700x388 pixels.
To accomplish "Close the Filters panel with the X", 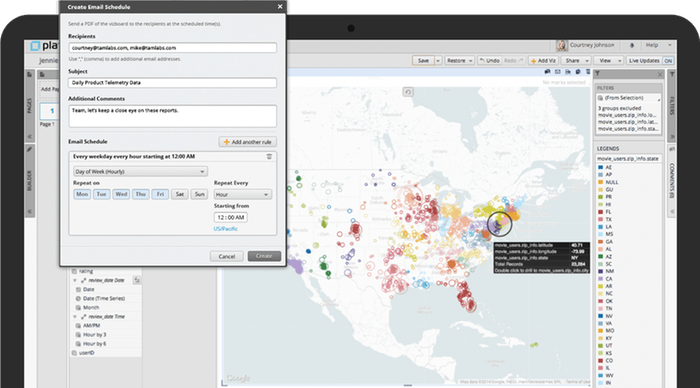I will click(660, 74).
